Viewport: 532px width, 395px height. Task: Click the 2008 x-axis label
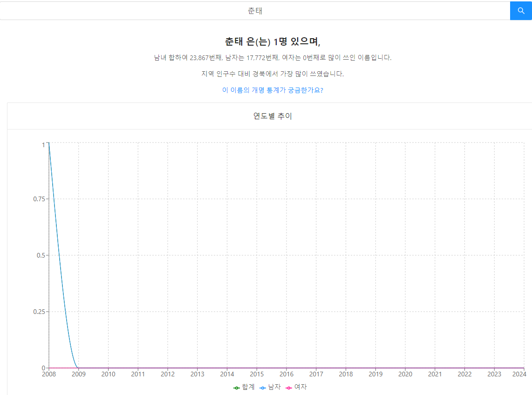49,374
